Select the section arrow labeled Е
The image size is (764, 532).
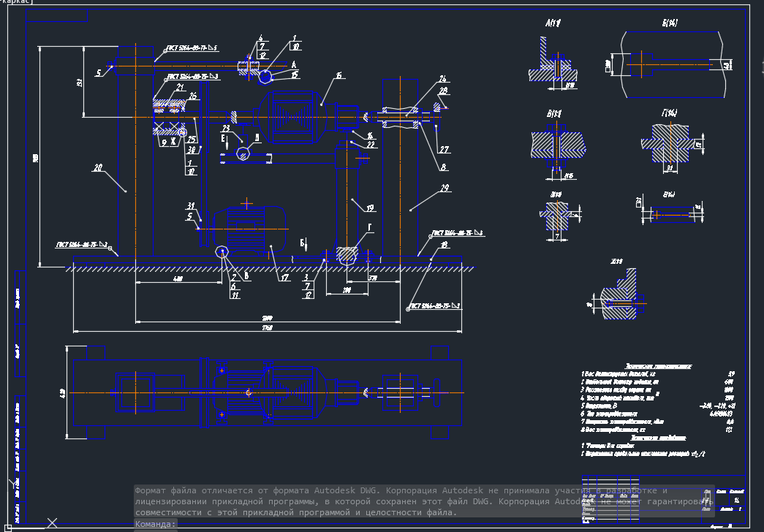coord(225,137)
